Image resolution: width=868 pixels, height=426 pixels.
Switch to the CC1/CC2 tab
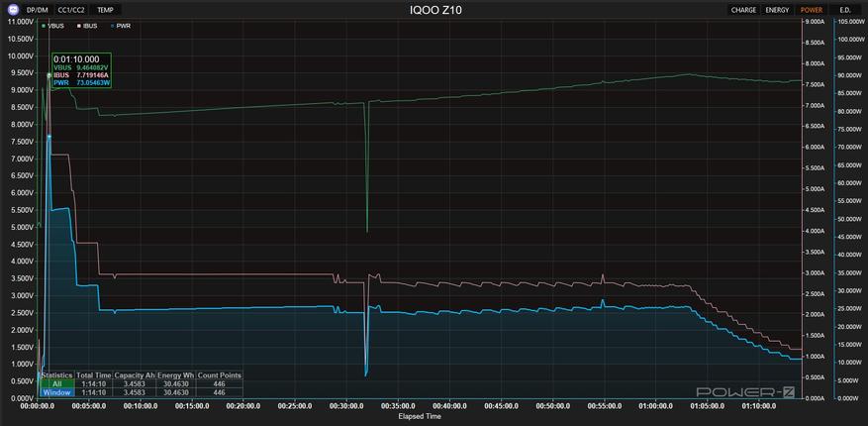click(71, 10)
